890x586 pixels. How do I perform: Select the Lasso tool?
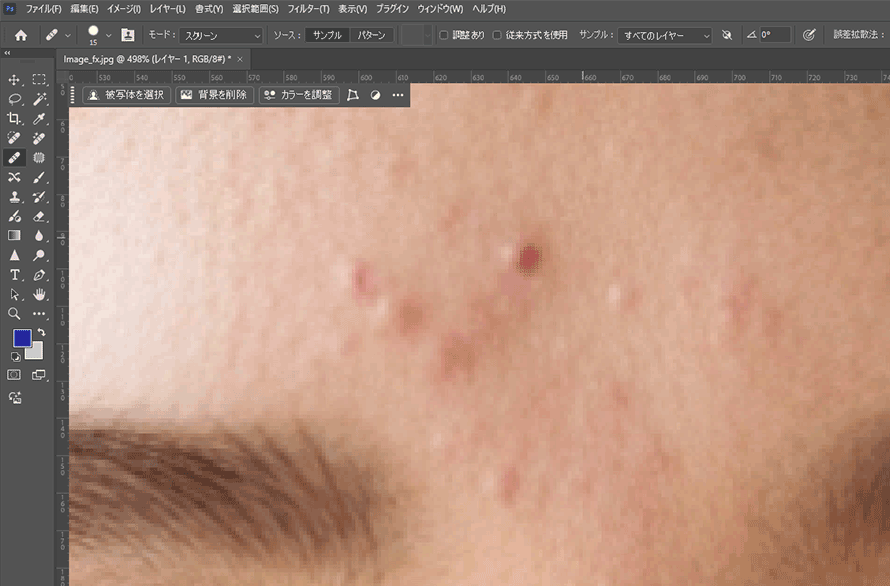tap(13, 97)
